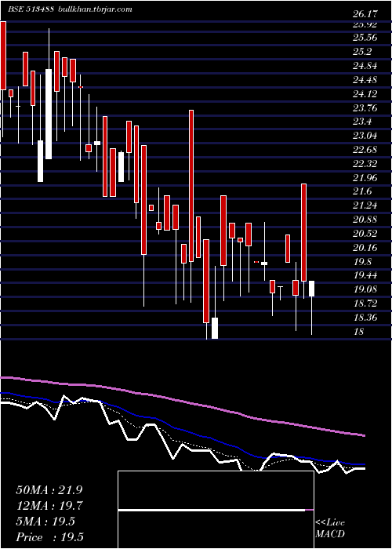This screenshot has width=392, height=549.
Task: Click the 18.72 price axis label
Action: (x=365, y=304)
